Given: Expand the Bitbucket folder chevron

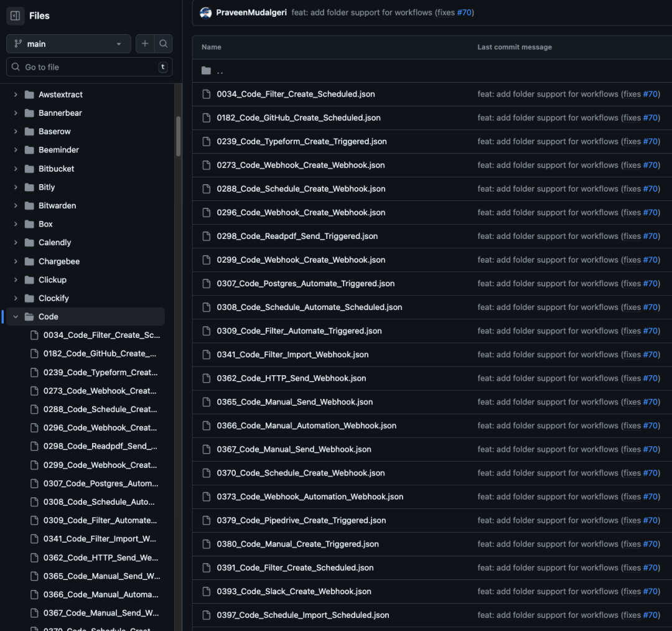Looking at the screenshot, I should pyautogui.click(x=16, y=169).
